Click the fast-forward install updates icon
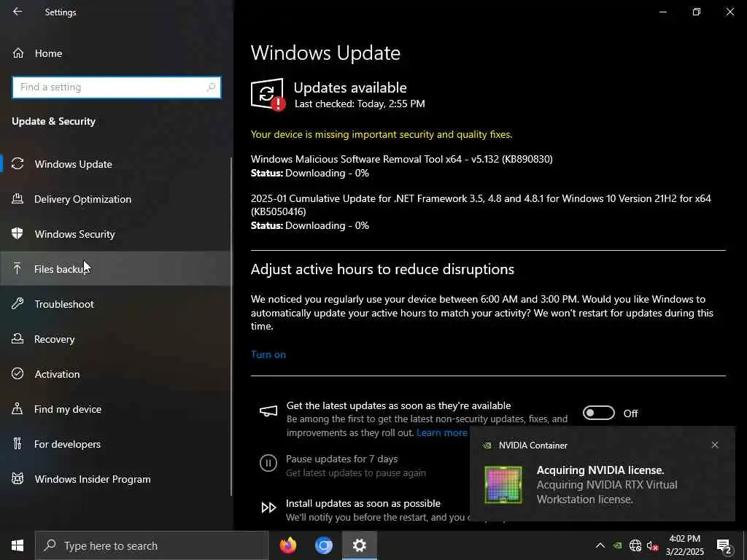 [268, 507]
